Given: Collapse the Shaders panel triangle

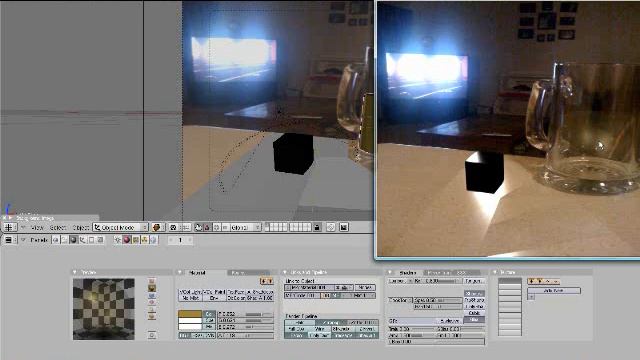Looking at the screenshot, I should pos(390,272).
